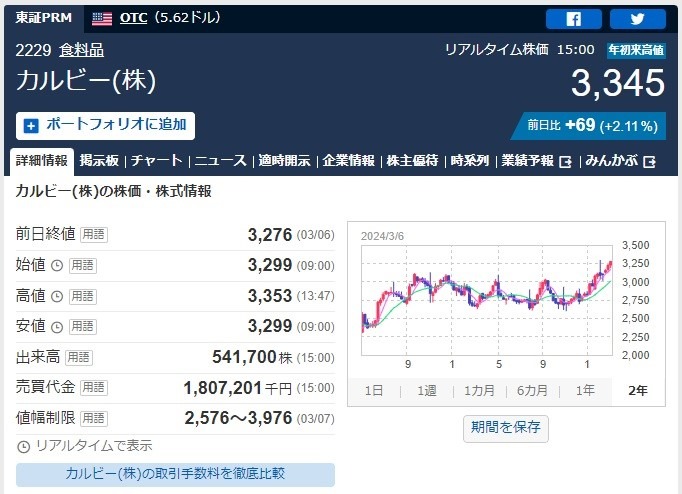The height and width of the screenshot is (494, 682).
Task: Open OTC market link
Action: [x=133, y=18]
